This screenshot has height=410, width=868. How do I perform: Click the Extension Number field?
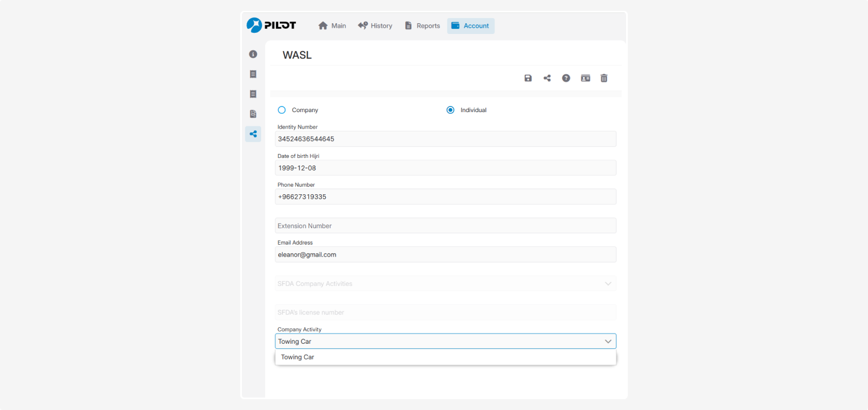pos(445,226)
